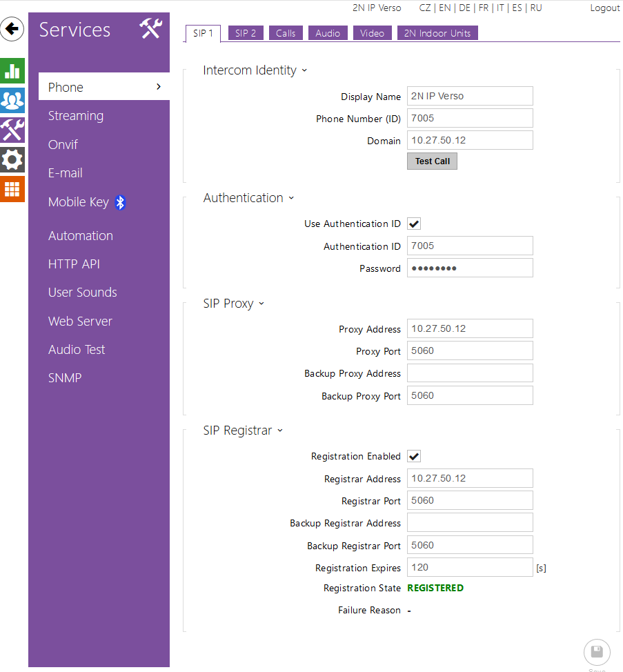Click the back arrow icon
This screenshot has width=623, height=672.
tap(12, 29)
